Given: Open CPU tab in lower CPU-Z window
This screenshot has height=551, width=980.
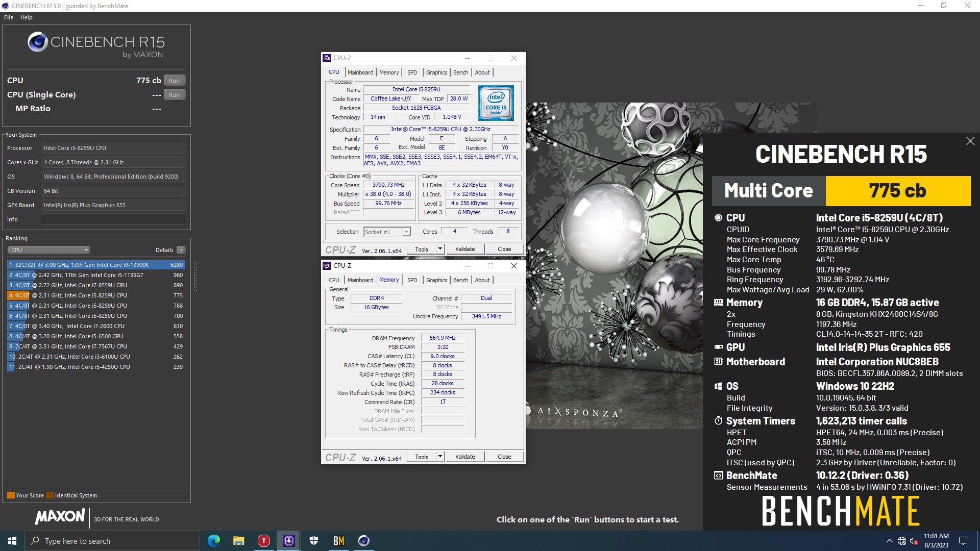Looking at the screenshot, I should point(334,280).
